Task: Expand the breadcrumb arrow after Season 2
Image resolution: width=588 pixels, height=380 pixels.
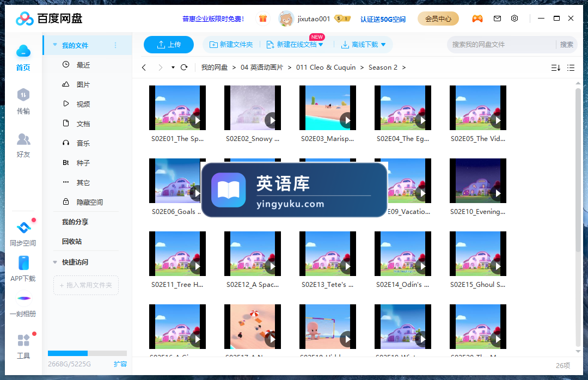Action: [404, 68]
